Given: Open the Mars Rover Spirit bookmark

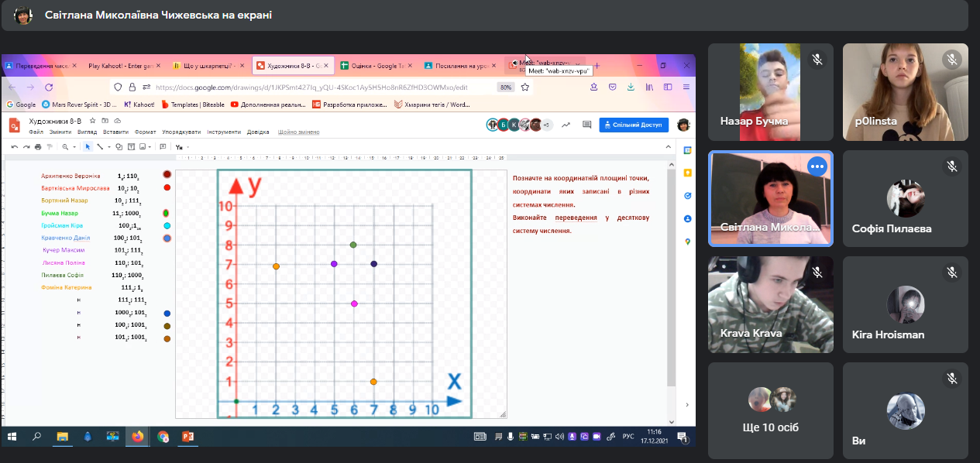Looking at the screenshot, I should click(x=80, y=104).
